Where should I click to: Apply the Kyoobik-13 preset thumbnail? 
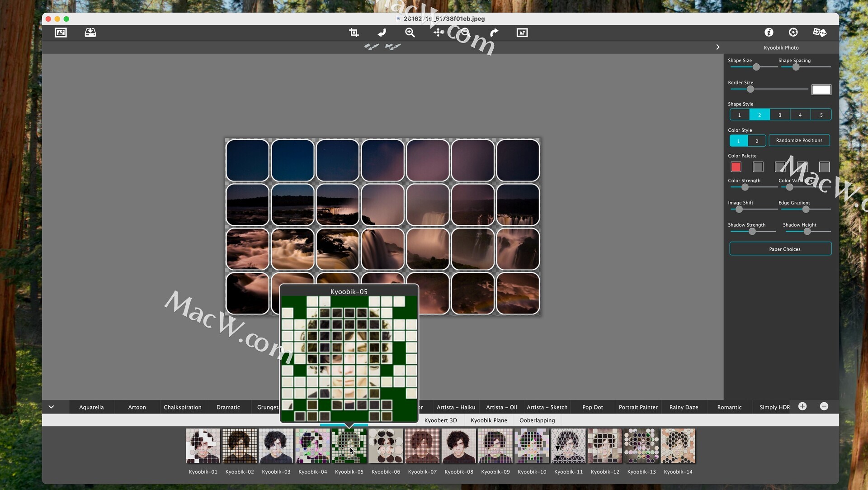tap(642, 446)
